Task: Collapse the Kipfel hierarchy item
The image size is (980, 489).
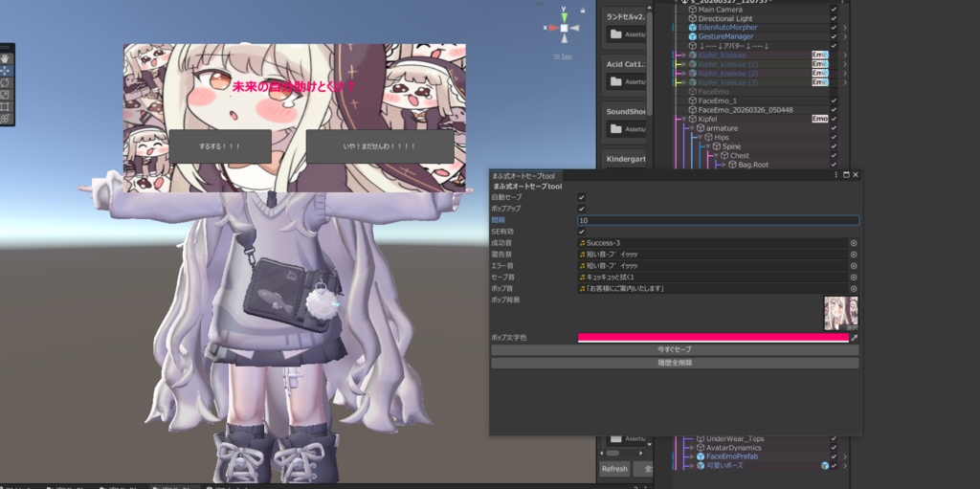Action: (683, 119)
